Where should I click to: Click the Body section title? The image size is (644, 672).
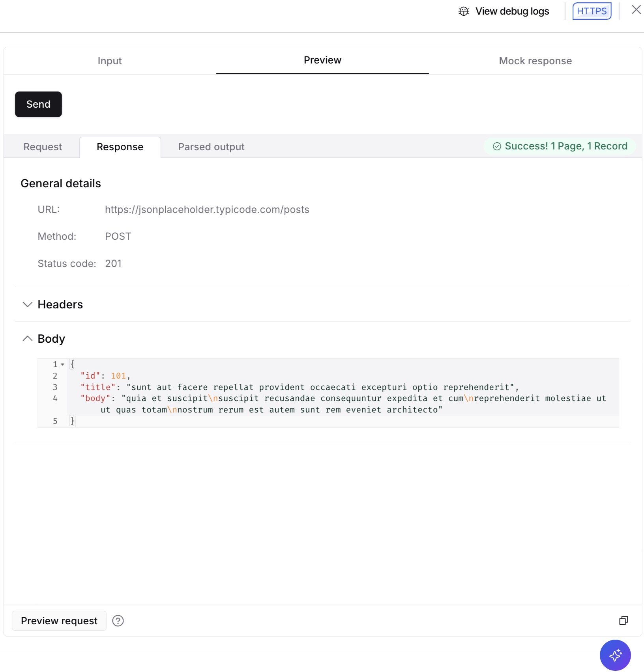[51, 339]
